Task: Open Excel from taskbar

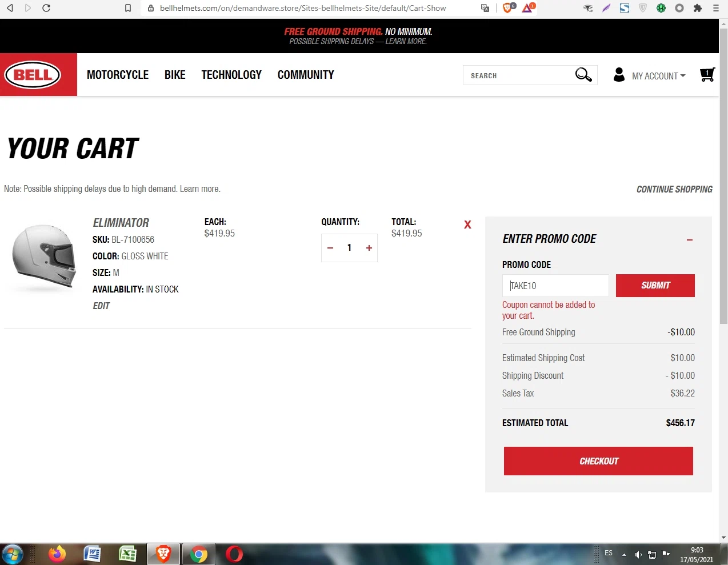Action: (x=127, y=554)
